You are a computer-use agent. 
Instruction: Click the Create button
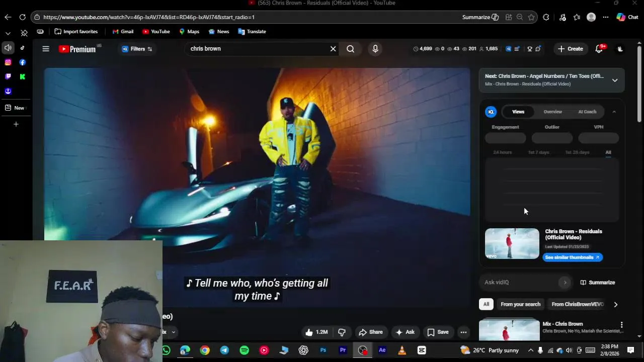coord(571,49)
